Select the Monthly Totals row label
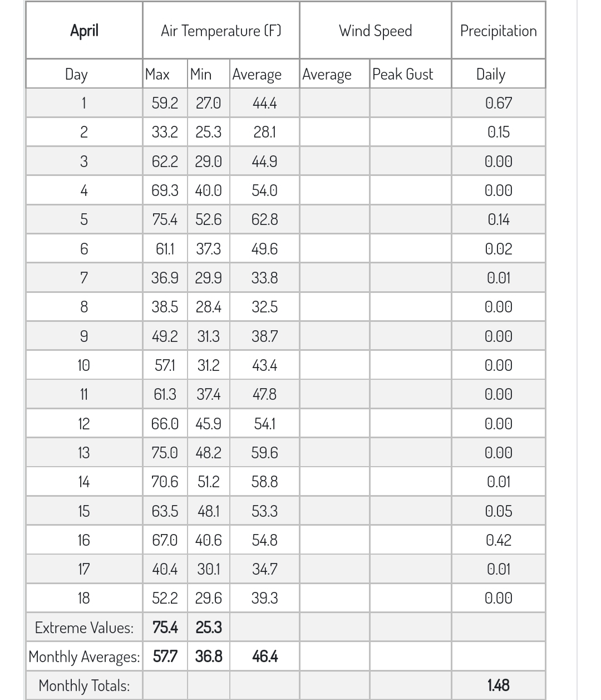The height and width of the screenshot is (700, 601). [84, 686]
